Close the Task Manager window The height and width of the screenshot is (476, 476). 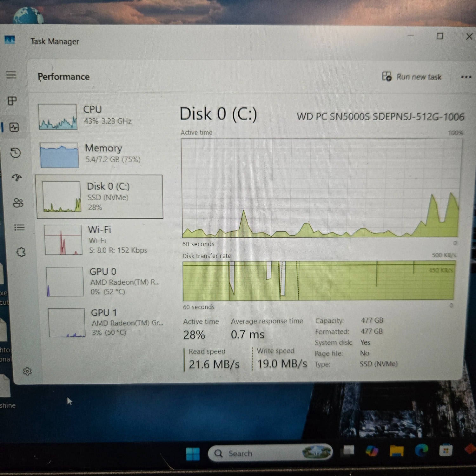click(469, 36)
